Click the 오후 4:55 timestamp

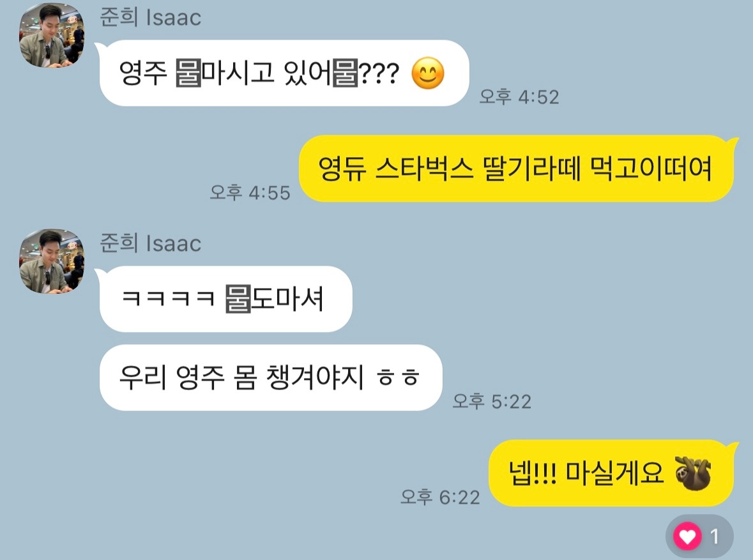coord(250,193)
